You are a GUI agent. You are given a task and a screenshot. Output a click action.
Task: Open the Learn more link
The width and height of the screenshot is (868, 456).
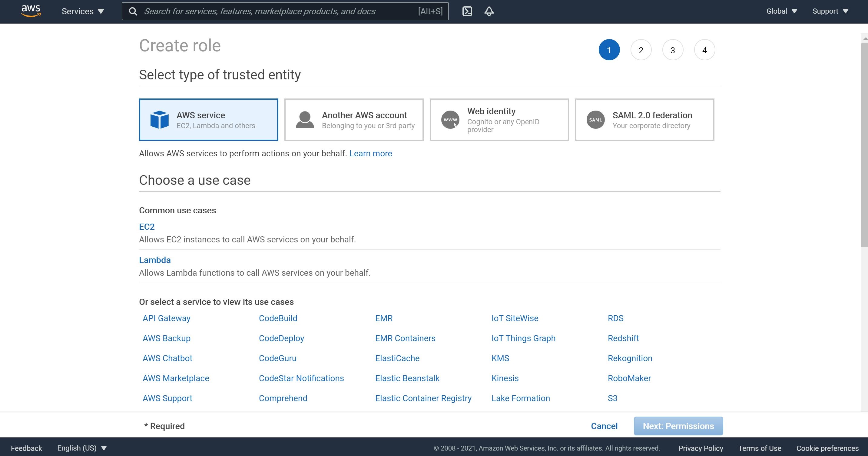click(370, 153)
